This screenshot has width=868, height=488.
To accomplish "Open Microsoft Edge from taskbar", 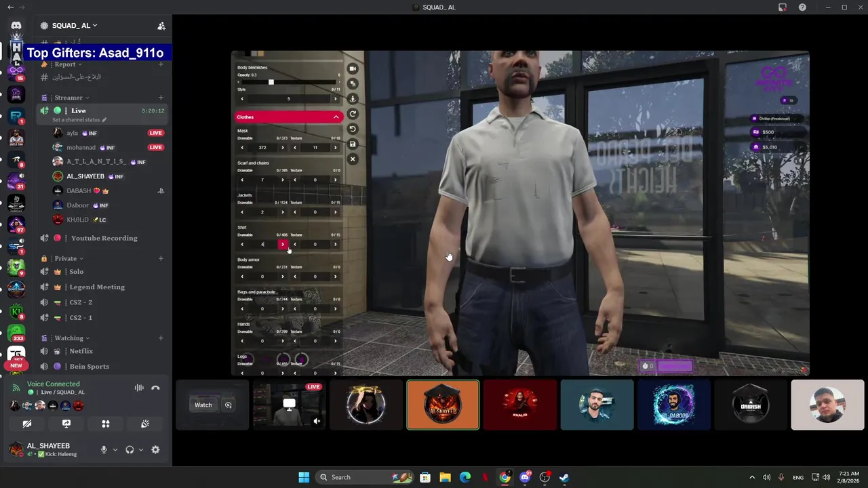I will 465,477.
